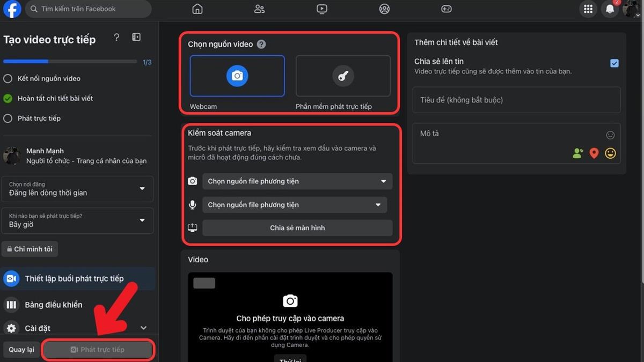The width and height of the screenshot is (644, 362).
Task: Add a location with the red pin icon
Action: pyautogui.click(x=594, y=153)
